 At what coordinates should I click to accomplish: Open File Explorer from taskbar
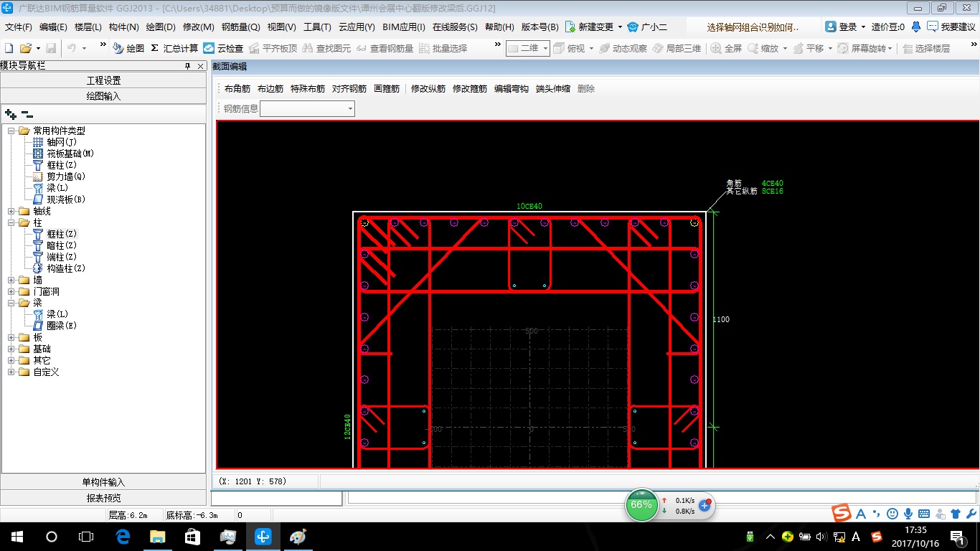(157, 537)
